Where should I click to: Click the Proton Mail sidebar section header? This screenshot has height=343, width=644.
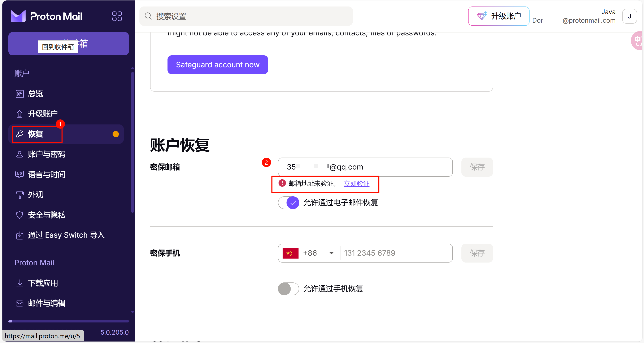pyautogui.click(x=34, y=263)
